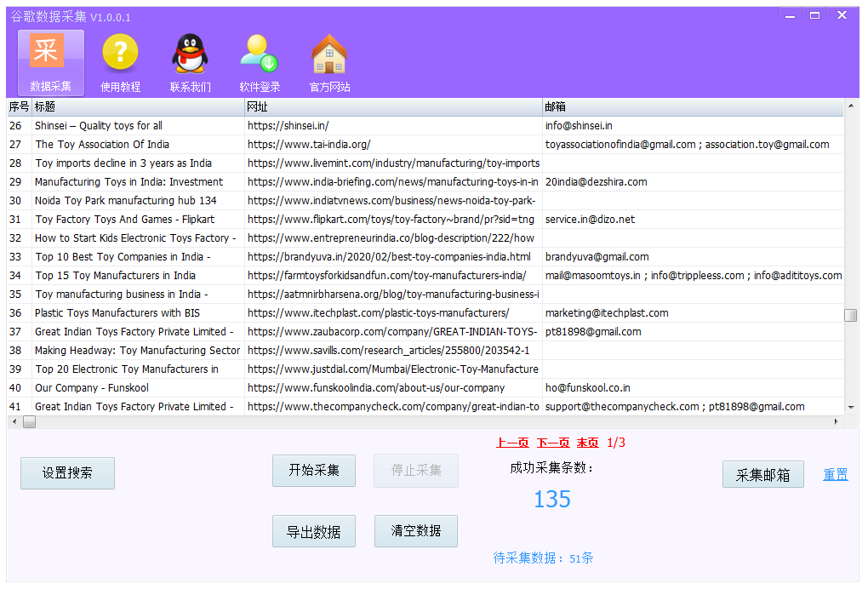Click the 重置 link
868x595 pixels.
(835, 475)
